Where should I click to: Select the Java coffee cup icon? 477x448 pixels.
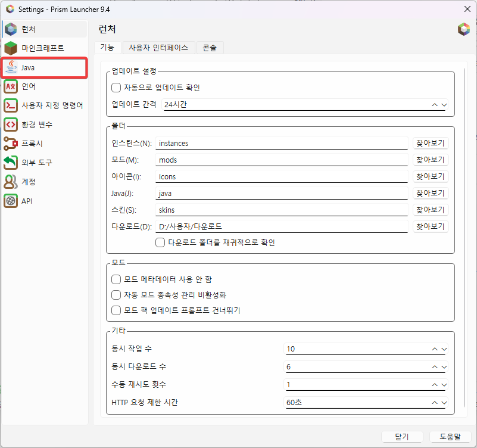[x=11, y=67]
